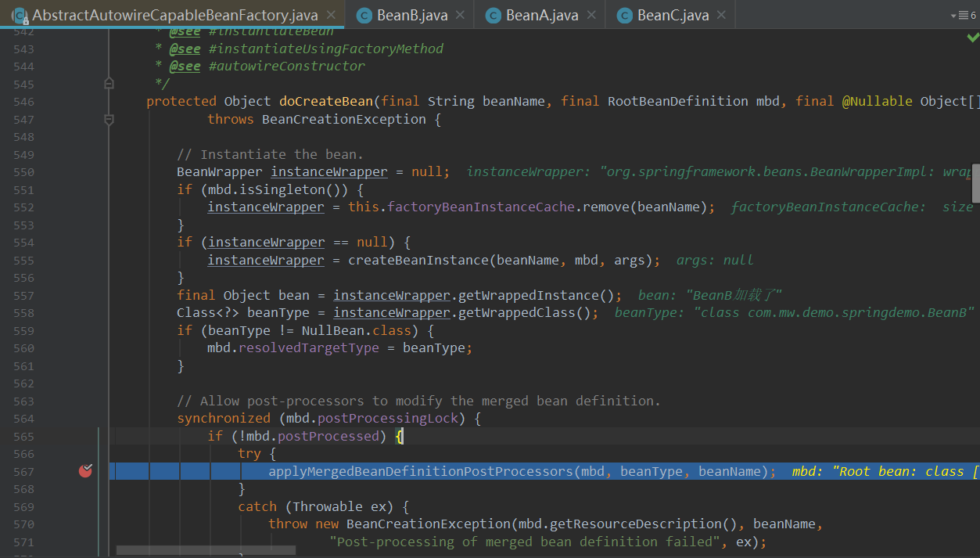980x558 pixels.
Task: Switch to the BeanC.java tab
Action: (x=672, y=15)
